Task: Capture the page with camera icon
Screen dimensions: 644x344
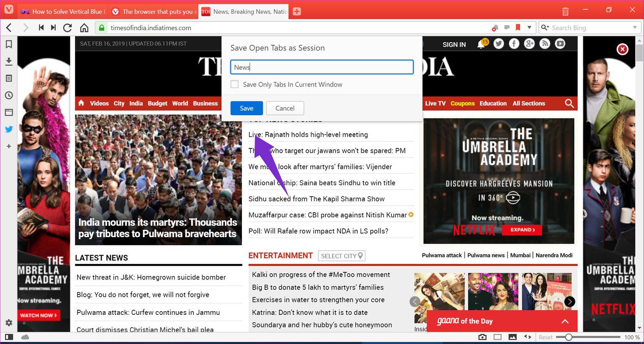Action: point(483,337)
